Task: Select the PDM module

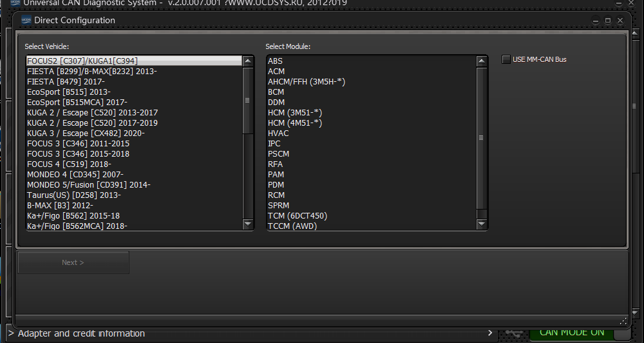Action: coord(372,184)
